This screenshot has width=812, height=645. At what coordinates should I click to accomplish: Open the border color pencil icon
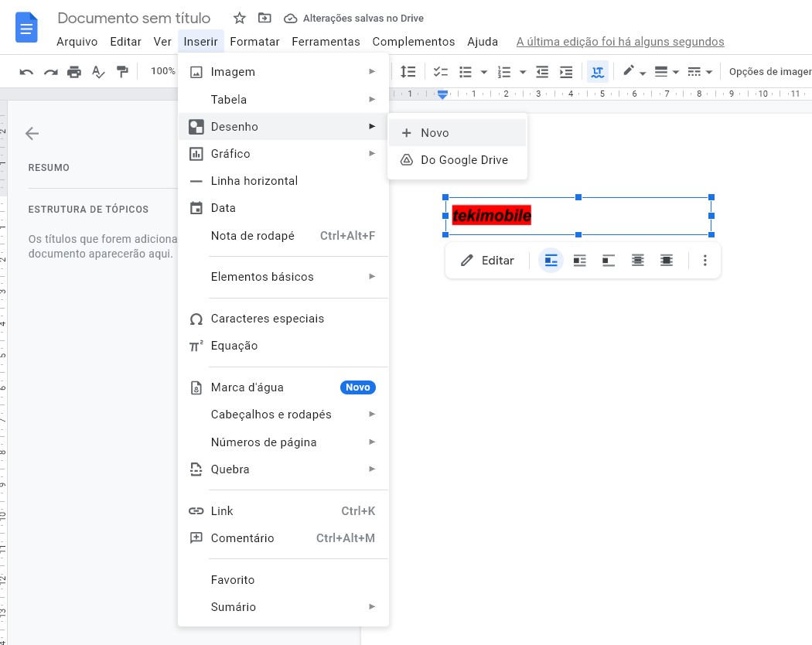(x=629, y=70)
